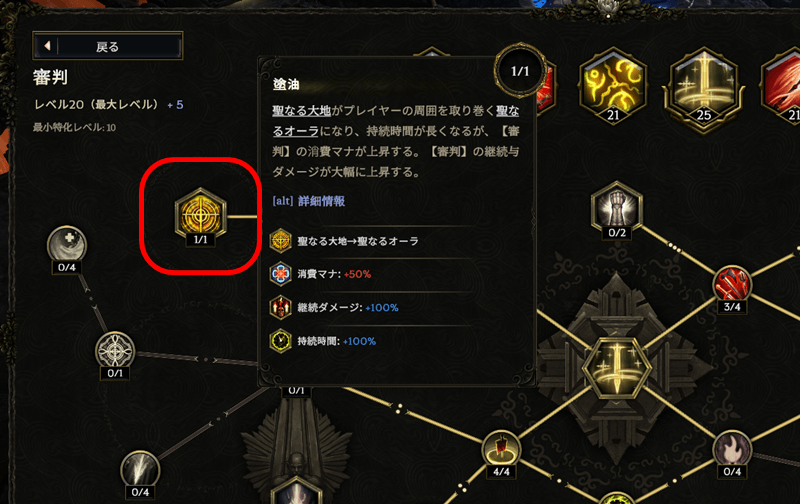Select the ornate cross node marked 0/1
Screen dimensions: 800x504
[115, 351]
